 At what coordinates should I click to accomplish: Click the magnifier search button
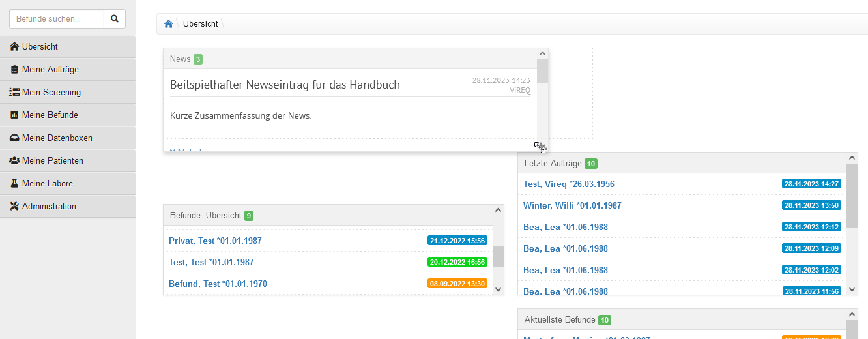click(115, 19)
